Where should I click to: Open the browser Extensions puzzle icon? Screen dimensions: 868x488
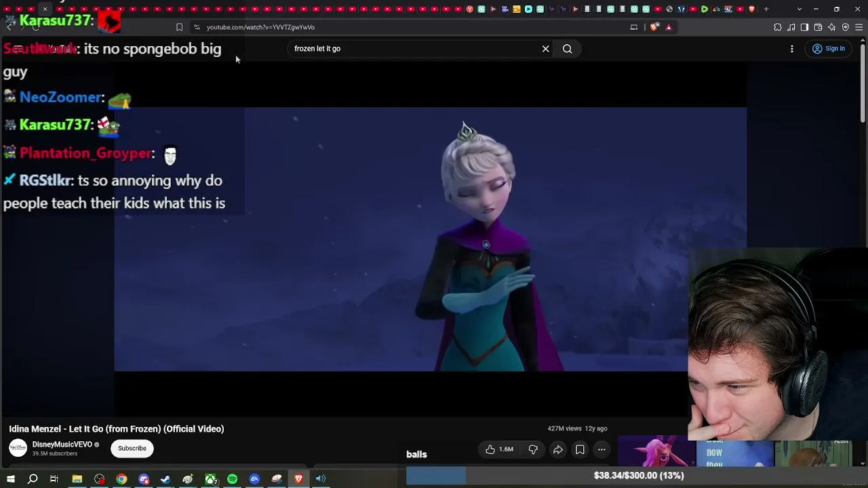778,27
